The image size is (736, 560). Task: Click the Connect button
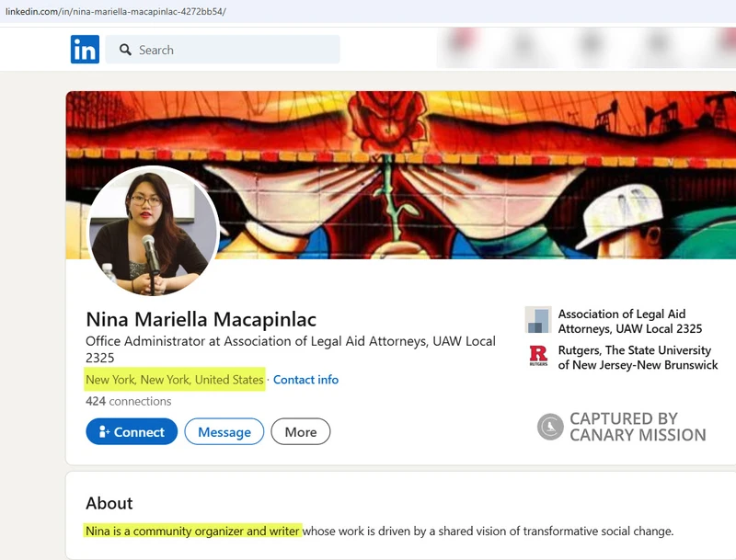point(132,431)
